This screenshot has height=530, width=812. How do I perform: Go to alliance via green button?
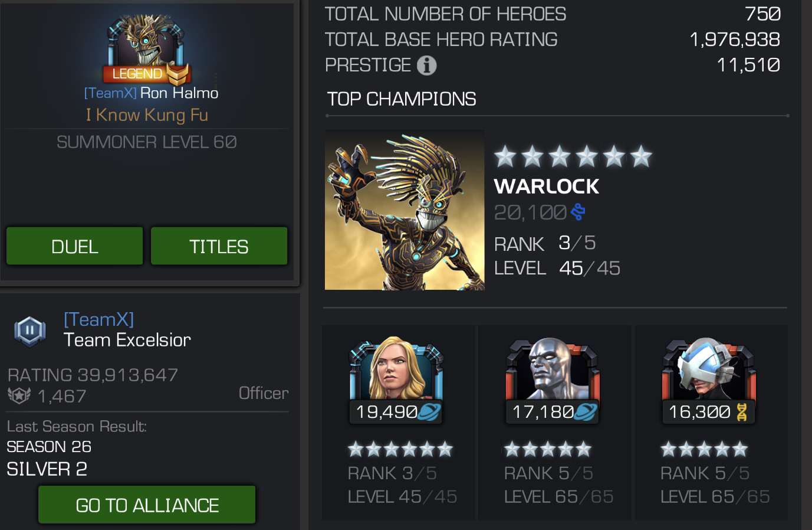pos(147,505)
